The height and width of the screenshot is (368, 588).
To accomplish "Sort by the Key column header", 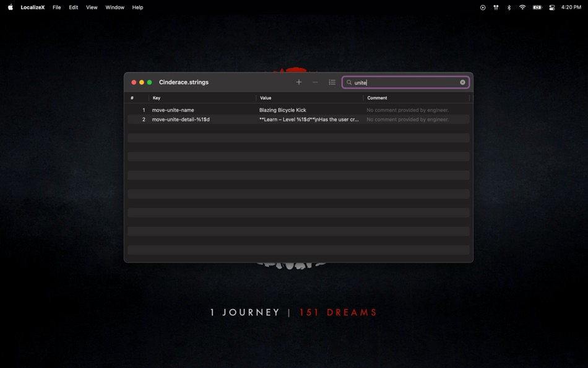I will (202, 98).
